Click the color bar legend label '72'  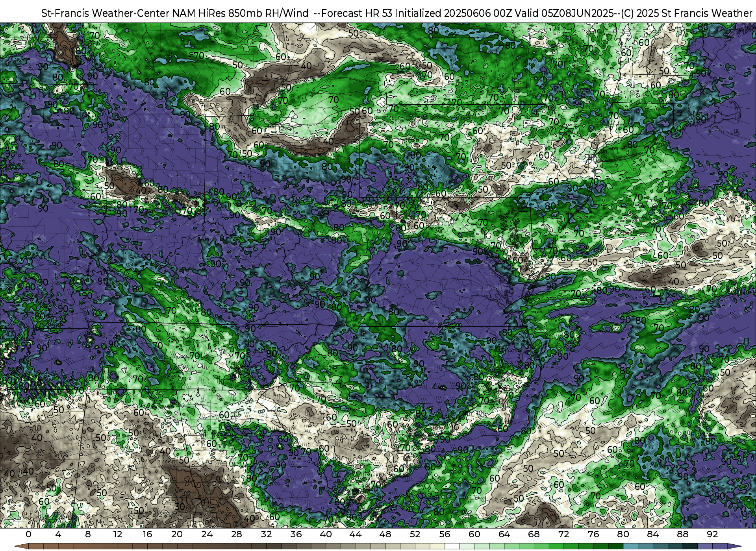(x=564, y=534)
